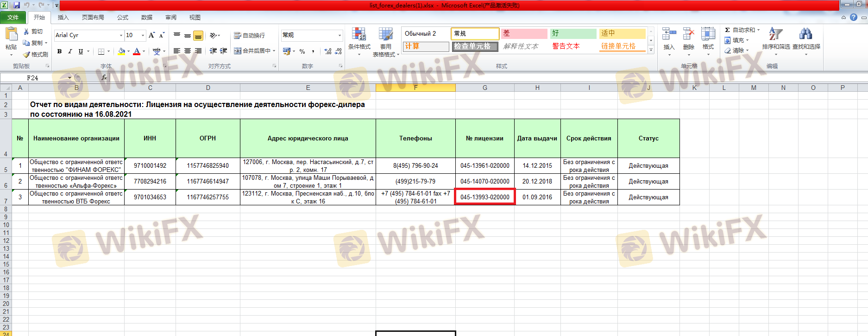Toggle italic formatting

(70, 51)
